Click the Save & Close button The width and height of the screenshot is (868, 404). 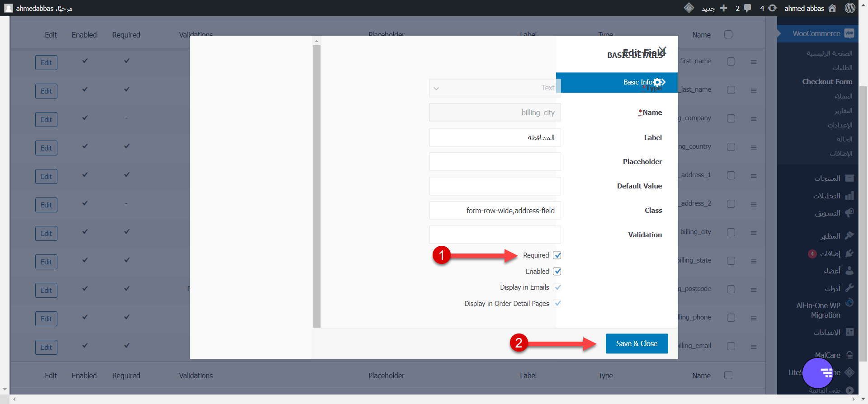(x=637, y=344)
